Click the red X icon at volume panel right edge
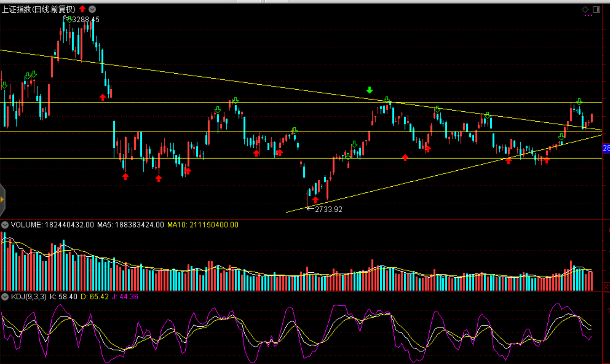 tap(606, 286)
